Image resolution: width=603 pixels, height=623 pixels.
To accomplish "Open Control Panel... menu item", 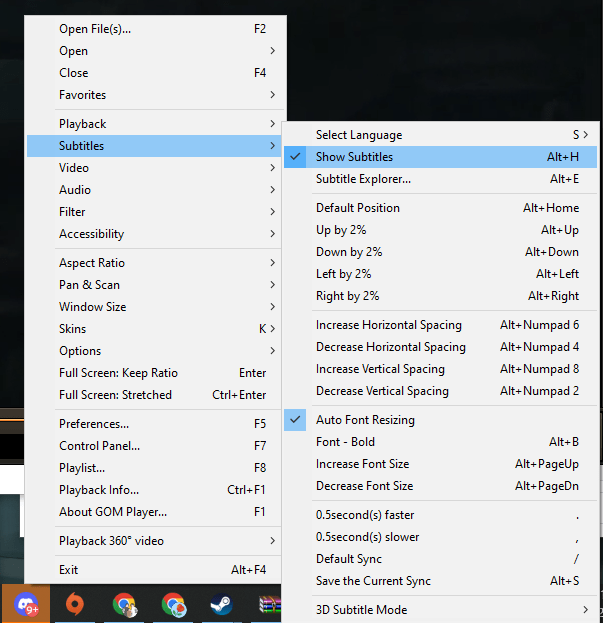I will pos(154,446).
